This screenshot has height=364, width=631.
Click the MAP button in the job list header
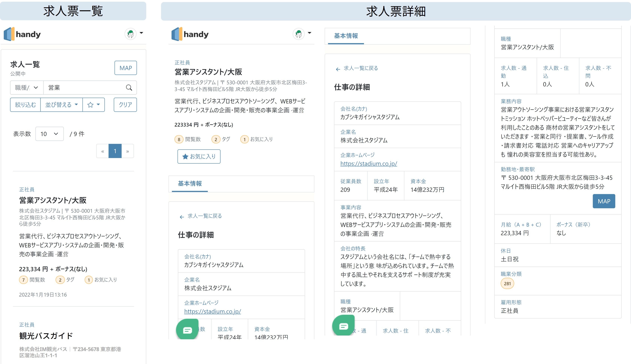[126, 68]
